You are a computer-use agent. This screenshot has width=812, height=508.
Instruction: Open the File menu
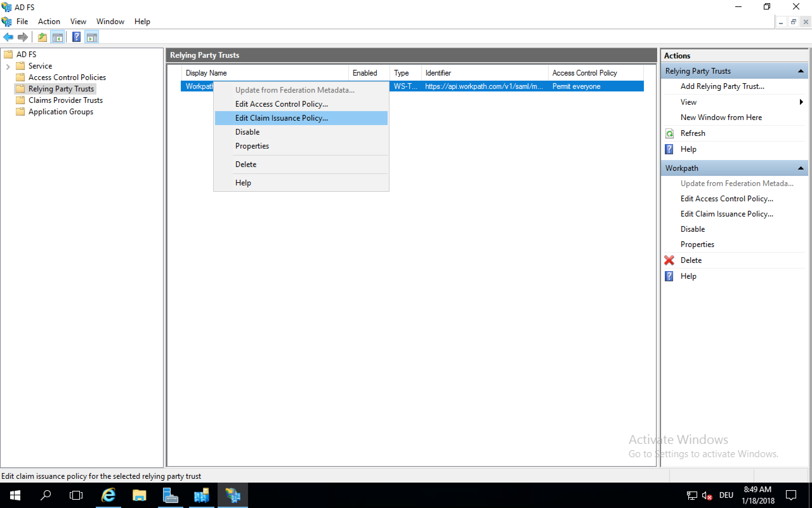[22, 22]
